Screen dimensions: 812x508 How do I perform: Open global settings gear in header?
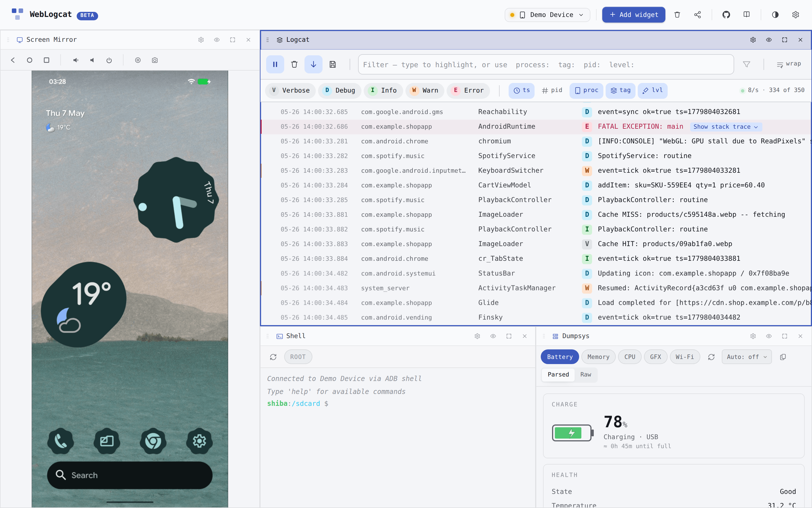pos(796,15)
